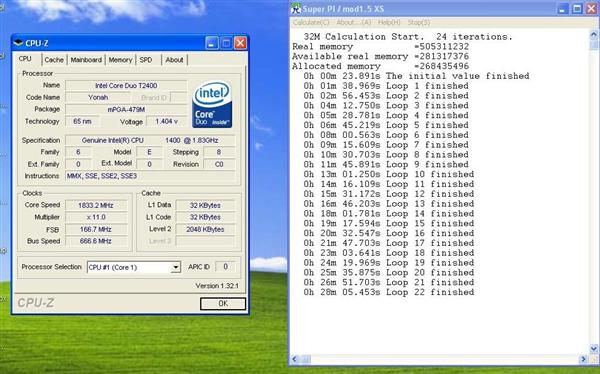Open the Memory tab in CPU-Z
Screen dimensions: 600x374
(x=120, y=60)
